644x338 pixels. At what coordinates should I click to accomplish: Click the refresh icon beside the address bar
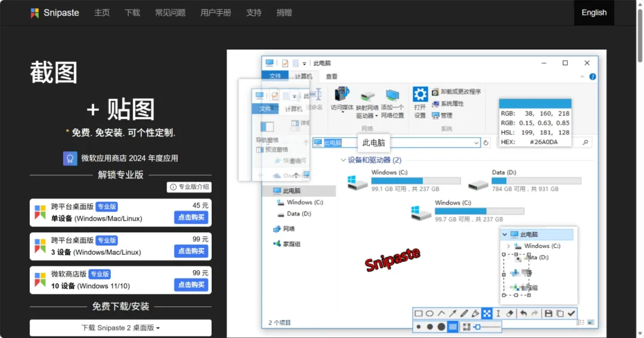coord(486,143)
